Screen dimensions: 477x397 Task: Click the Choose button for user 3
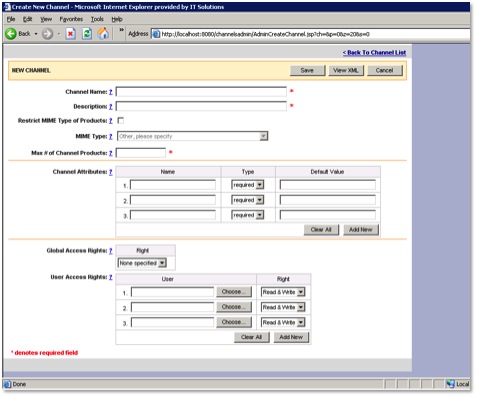234,322
